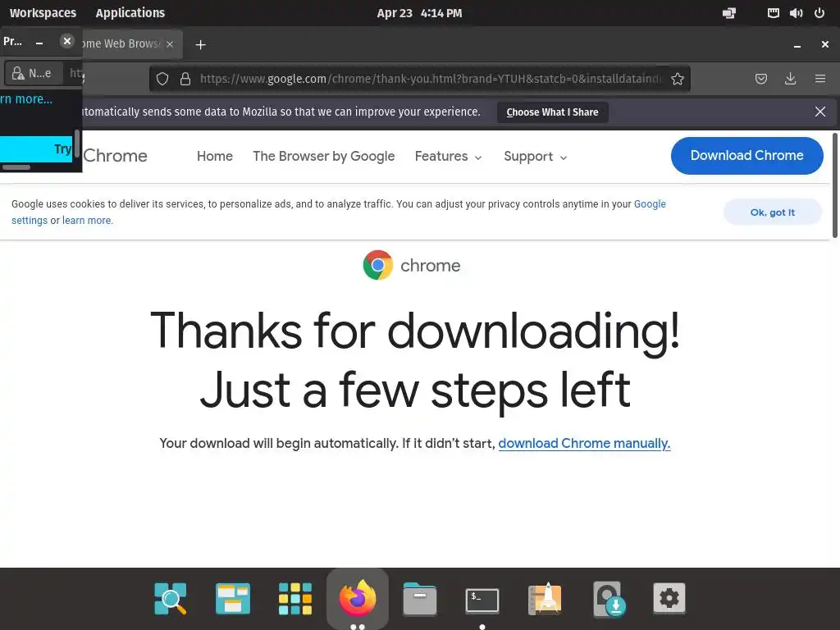
Task: Open a new browser tab
Action: coord(200,44)
